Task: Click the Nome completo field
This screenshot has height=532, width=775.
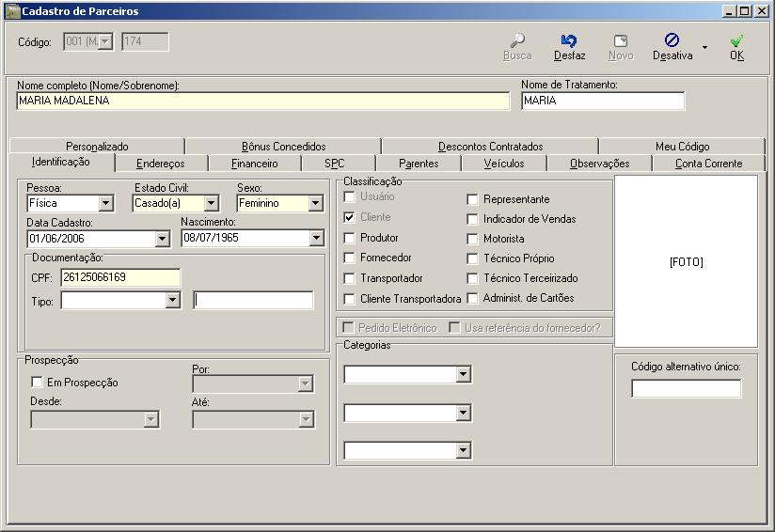Action: (x=263, y=101)
